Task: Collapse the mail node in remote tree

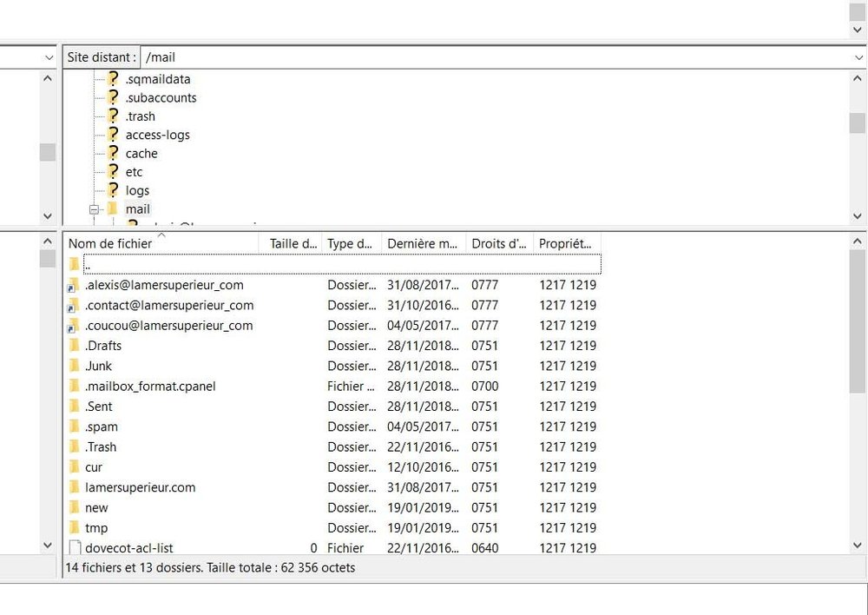Action: 94,209
